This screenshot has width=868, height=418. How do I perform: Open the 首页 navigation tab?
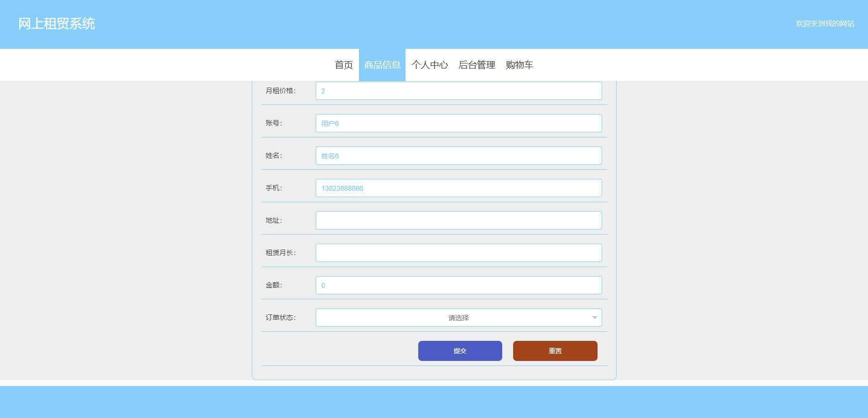click(x=343, y=65)
